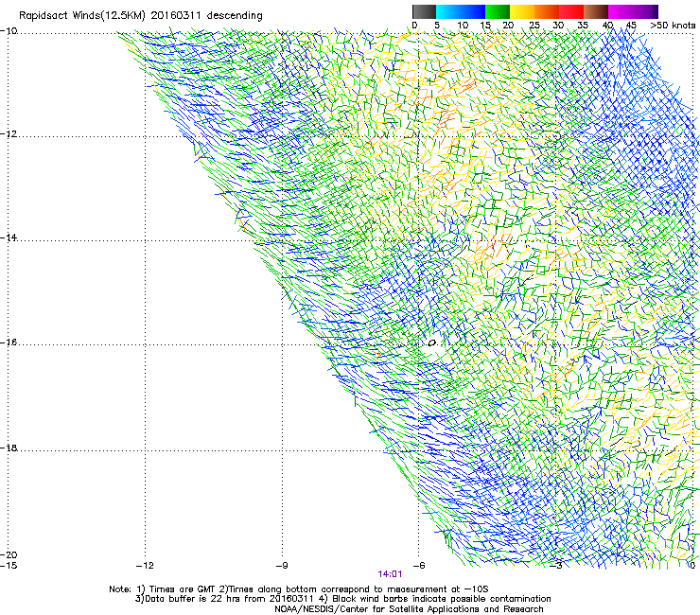Click the '>50 knots' legend label
The height and width of the screenshot is (615, 700).
click(673, 26)
